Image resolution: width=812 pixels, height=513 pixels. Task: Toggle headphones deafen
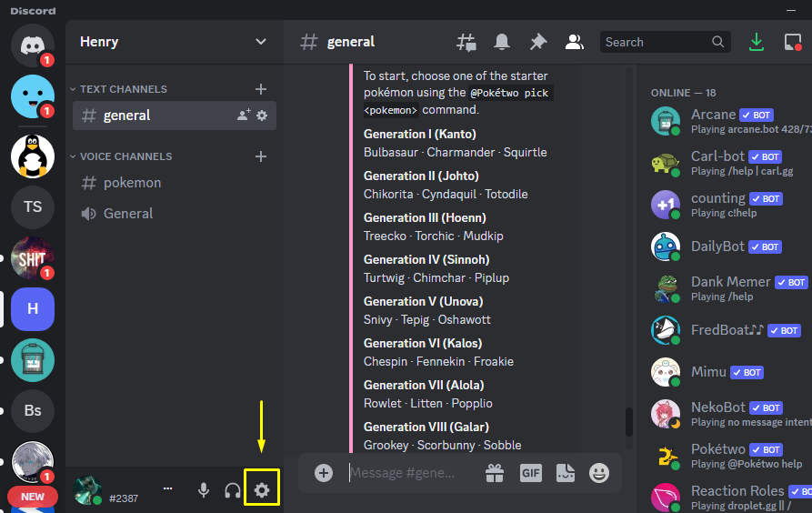pyautogui.click(x=233, y=489)
